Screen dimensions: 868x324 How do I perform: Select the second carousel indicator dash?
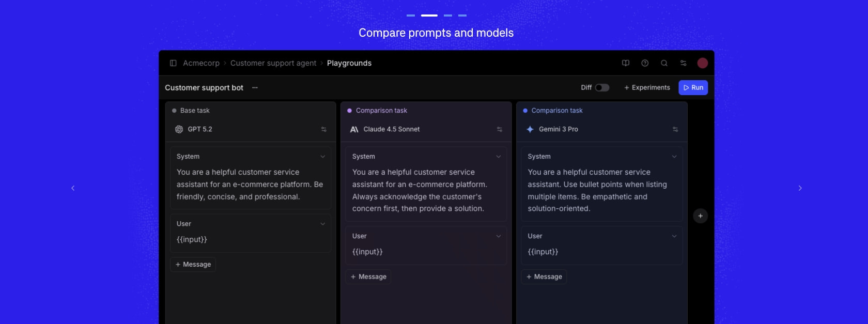[429, 16]
